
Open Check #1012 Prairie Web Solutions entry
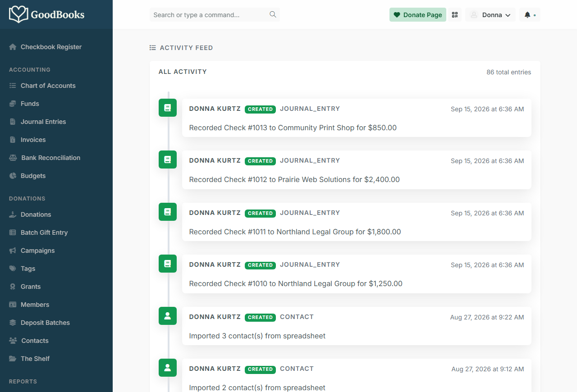357,170
